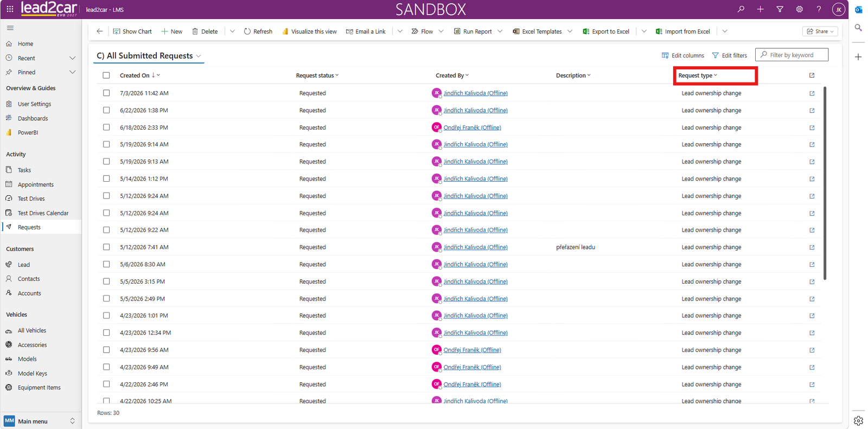Screen dimensions: 868x429
Task: Expand the Request type column menu
Action: point(715,75)
